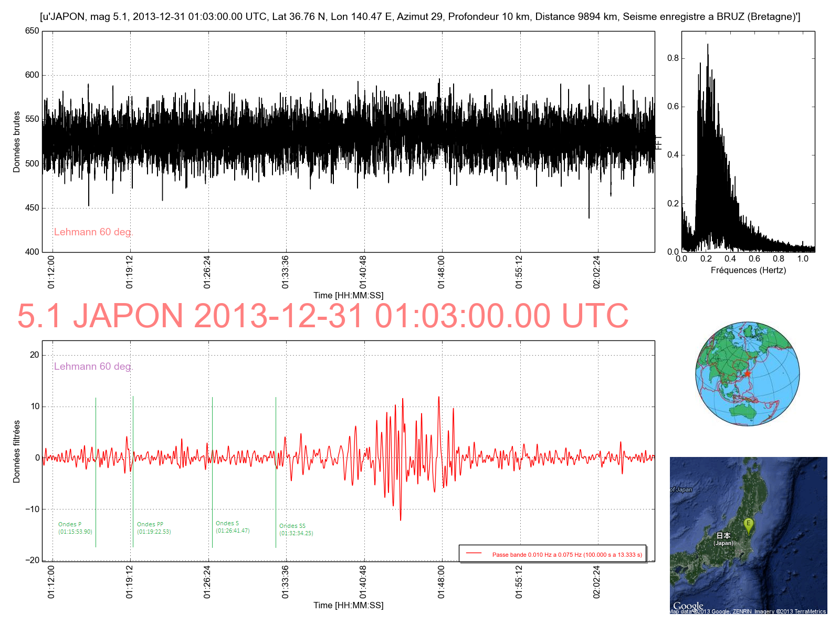
Task: Click the large 5.1 JAPON headline
Action: (323, 316)
